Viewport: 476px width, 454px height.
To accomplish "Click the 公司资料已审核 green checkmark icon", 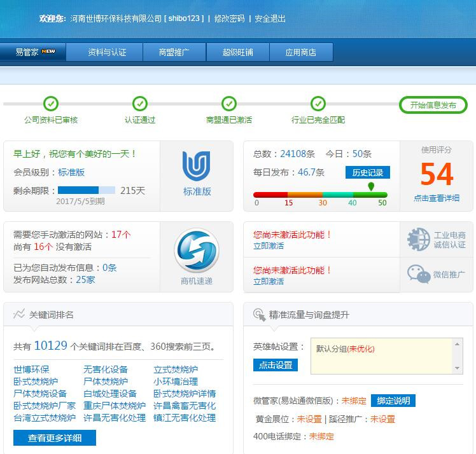I will (x=51, y=104).
